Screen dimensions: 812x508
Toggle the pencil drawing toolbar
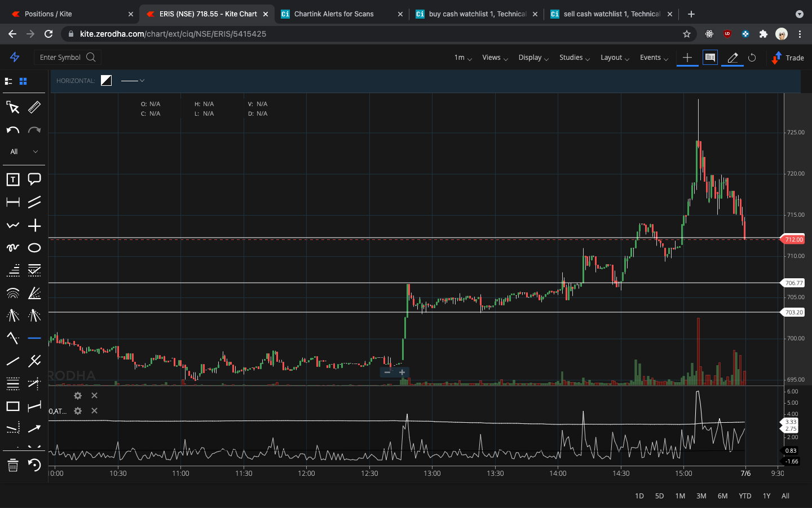732,58
